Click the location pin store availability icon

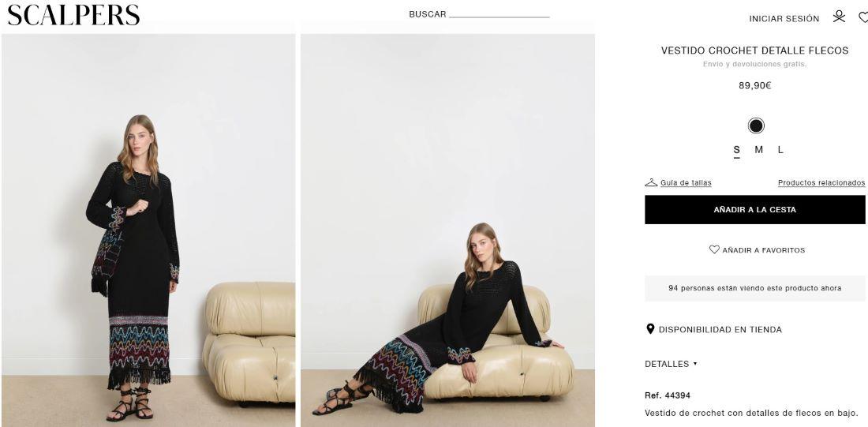click(x=650, y=329)
